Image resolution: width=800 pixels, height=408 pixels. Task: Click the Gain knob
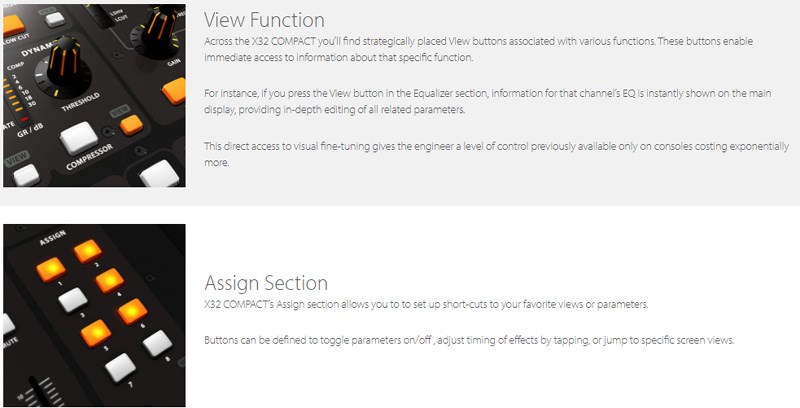point(158,30)
